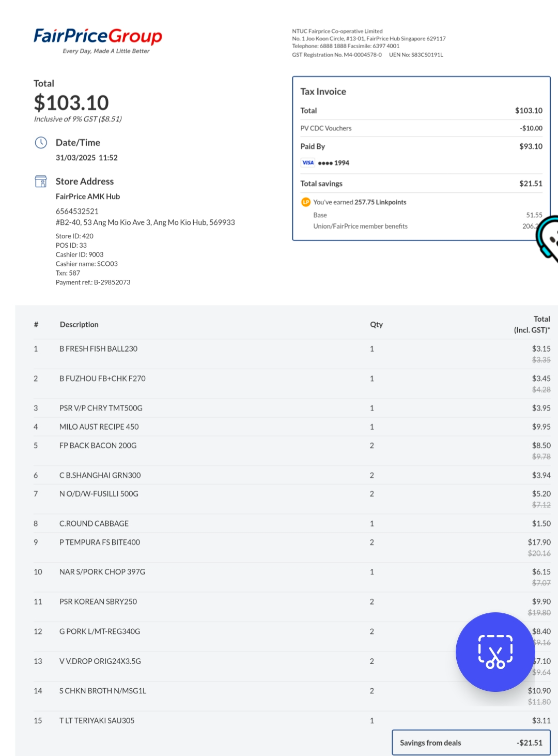Viewport: 558px width, 756px height.
Task: Click the struck-through price $19.80
Action: click(x=539, y=613)
